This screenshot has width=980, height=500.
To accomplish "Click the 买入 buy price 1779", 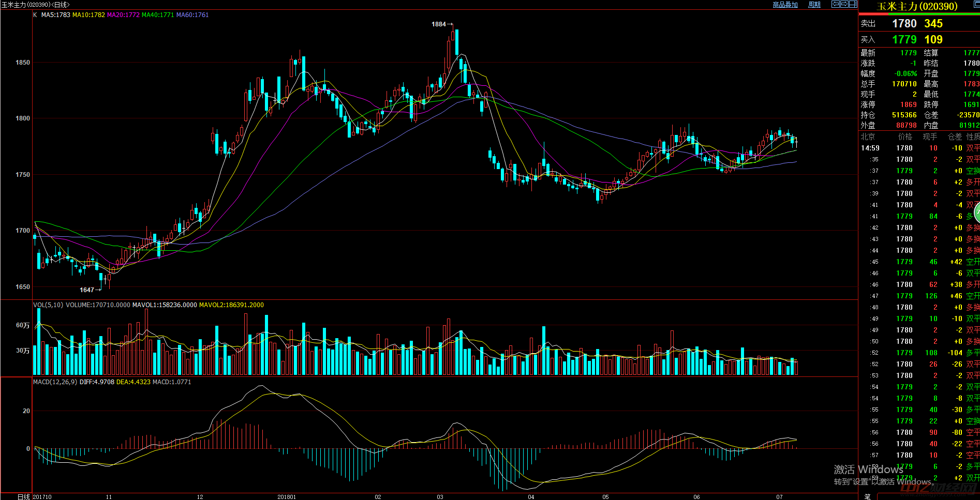I will tap(904, 40).
